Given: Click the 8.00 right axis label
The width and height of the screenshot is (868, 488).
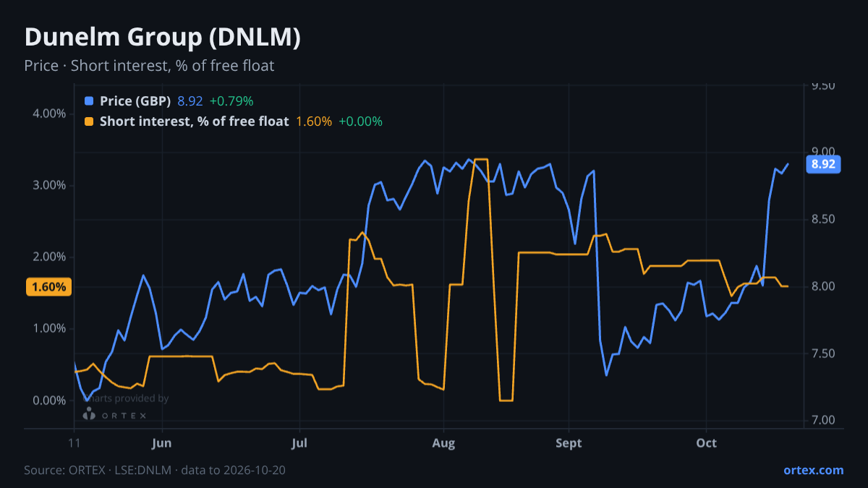Looking at the screenshot, I should pyautogui.click(x=823, y=287).
